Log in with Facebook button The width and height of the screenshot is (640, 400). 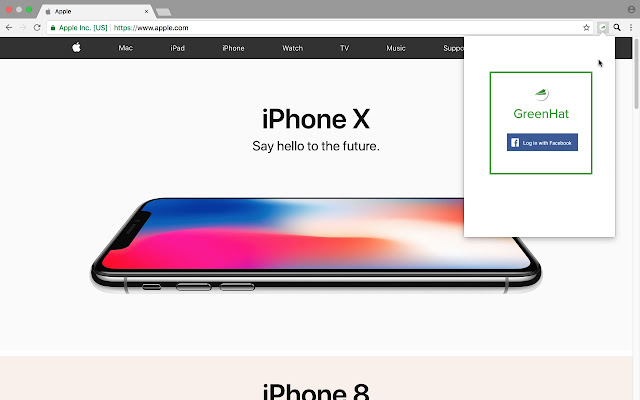click(542, 142)
